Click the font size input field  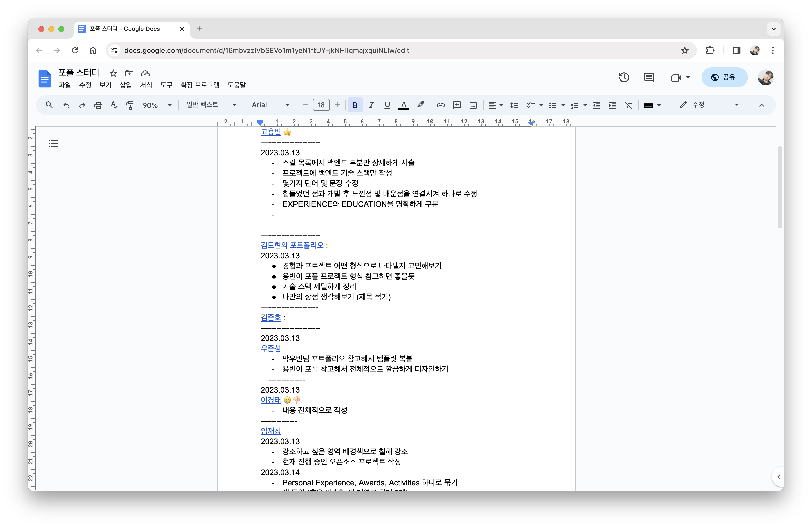[321, 105]
